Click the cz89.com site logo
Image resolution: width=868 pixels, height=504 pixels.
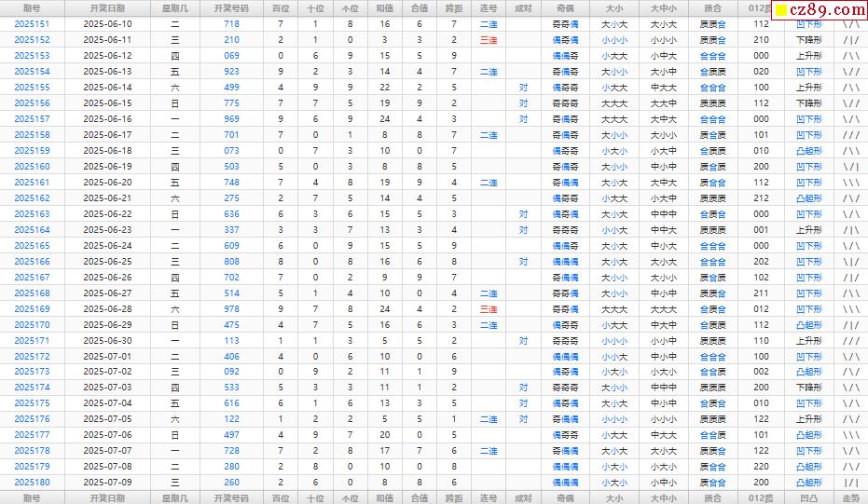(820, 9)
